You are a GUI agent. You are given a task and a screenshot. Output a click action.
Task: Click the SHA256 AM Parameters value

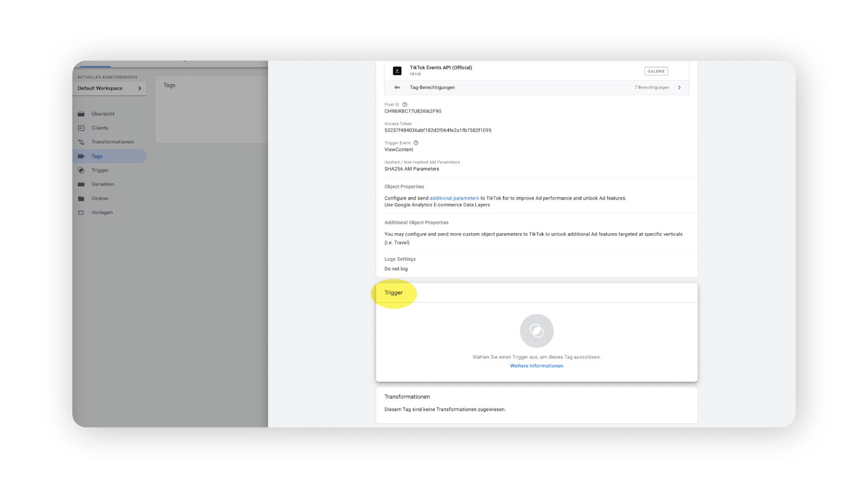(412, 169)
